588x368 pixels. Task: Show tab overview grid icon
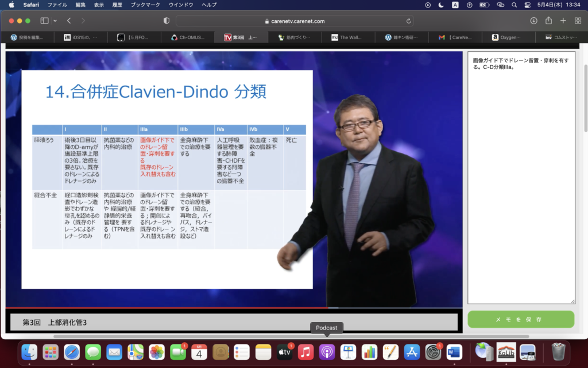[x=578, y=21]
